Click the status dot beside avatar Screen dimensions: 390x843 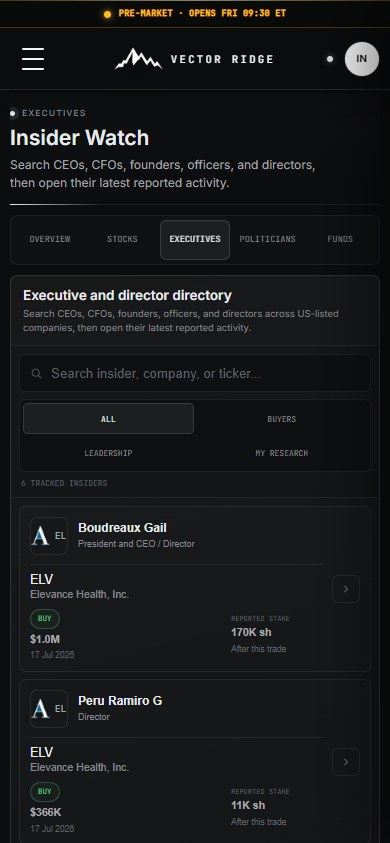pyautogui.click(x=330, y=59)
